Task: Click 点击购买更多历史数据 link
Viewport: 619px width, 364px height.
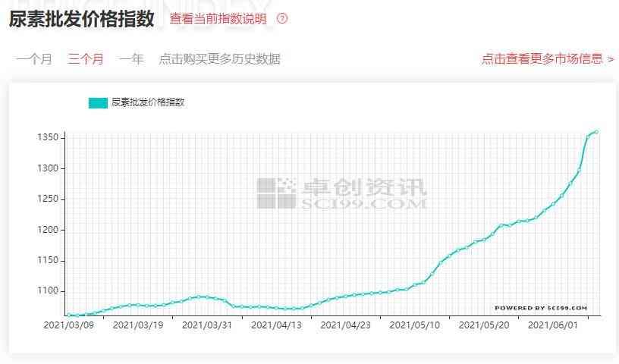Action: click(219, 59)
